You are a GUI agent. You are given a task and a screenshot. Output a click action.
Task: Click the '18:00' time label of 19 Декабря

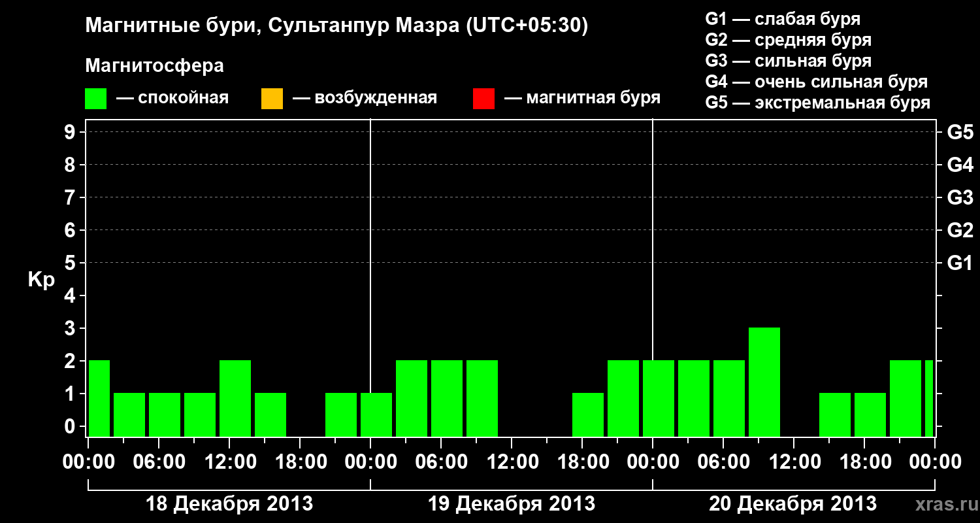point(582,462)
